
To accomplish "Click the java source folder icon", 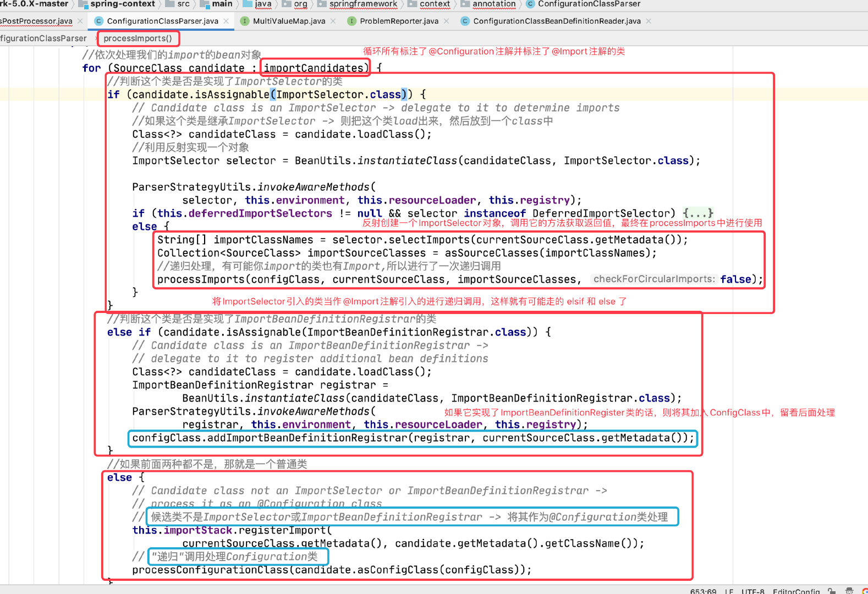I will pos(247,4).
